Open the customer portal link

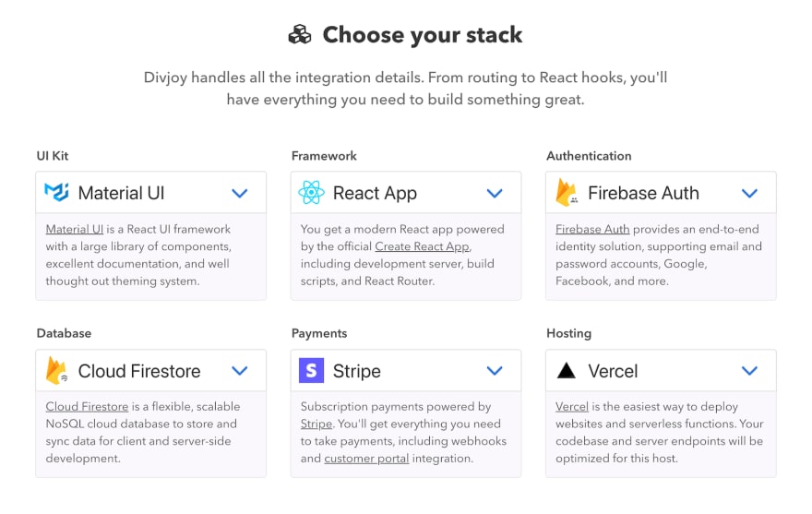366,459
